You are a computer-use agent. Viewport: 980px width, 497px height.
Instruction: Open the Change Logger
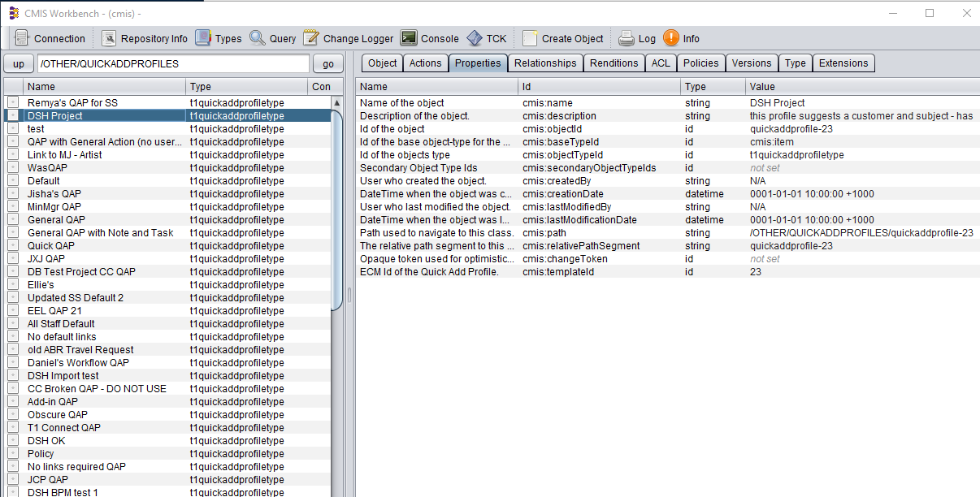click(x=349, y=38)
